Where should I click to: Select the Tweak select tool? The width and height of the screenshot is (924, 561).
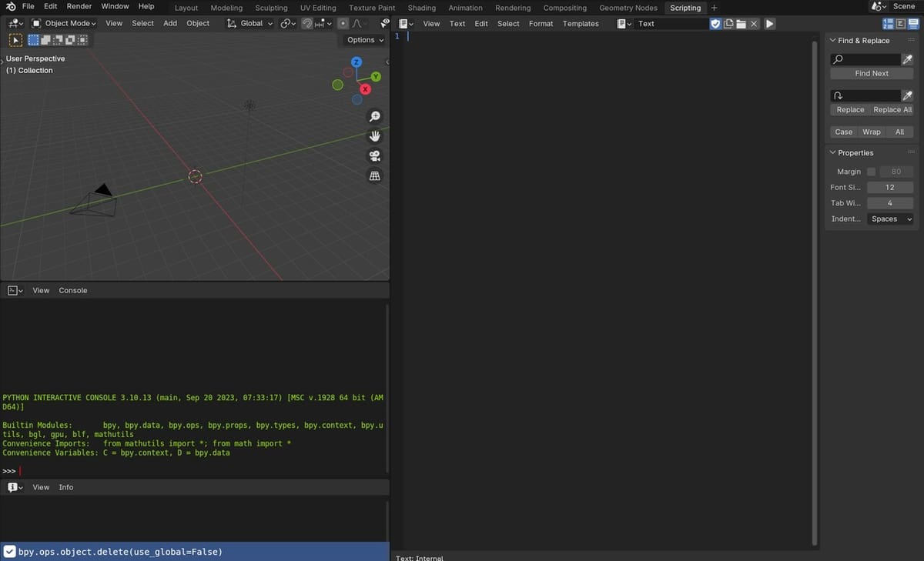click(x=15, y=39)
